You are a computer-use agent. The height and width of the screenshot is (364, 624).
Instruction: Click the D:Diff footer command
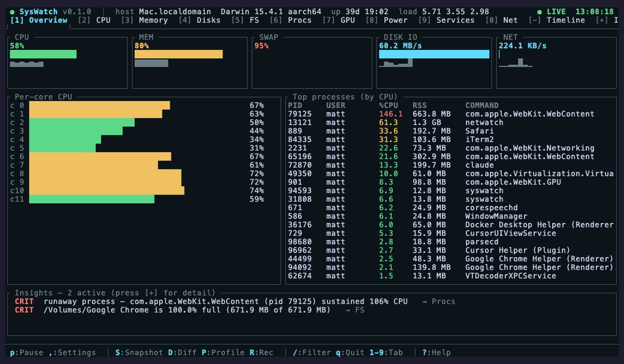pyautogui.click(x=183, y=353)
